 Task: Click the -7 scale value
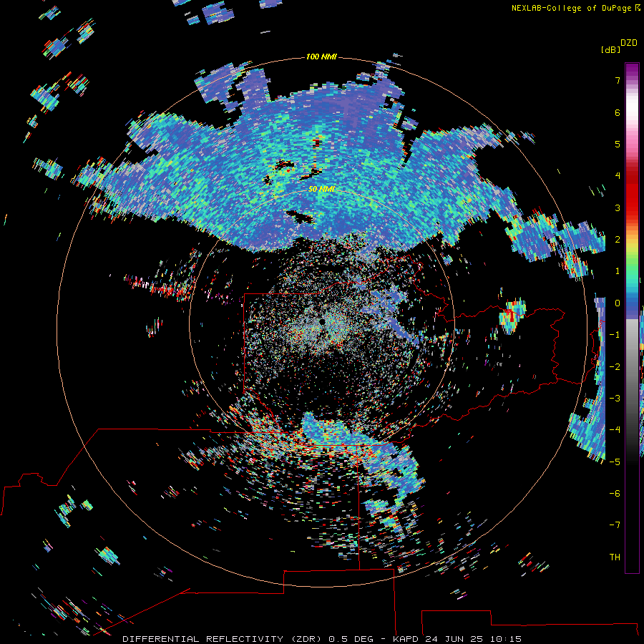pos(615,525)
